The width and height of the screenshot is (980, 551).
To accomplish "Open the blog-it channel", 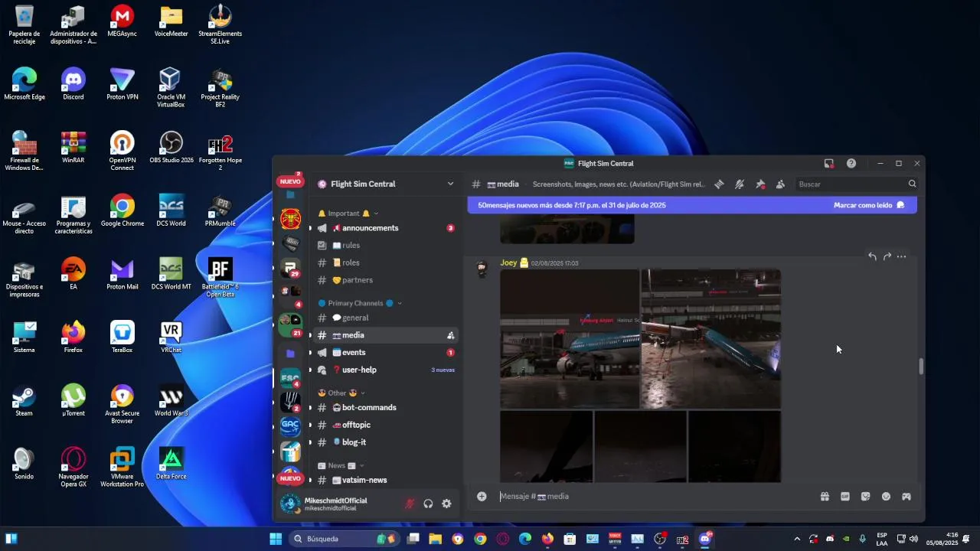I will pyautogui.click(x=386, y=443).
